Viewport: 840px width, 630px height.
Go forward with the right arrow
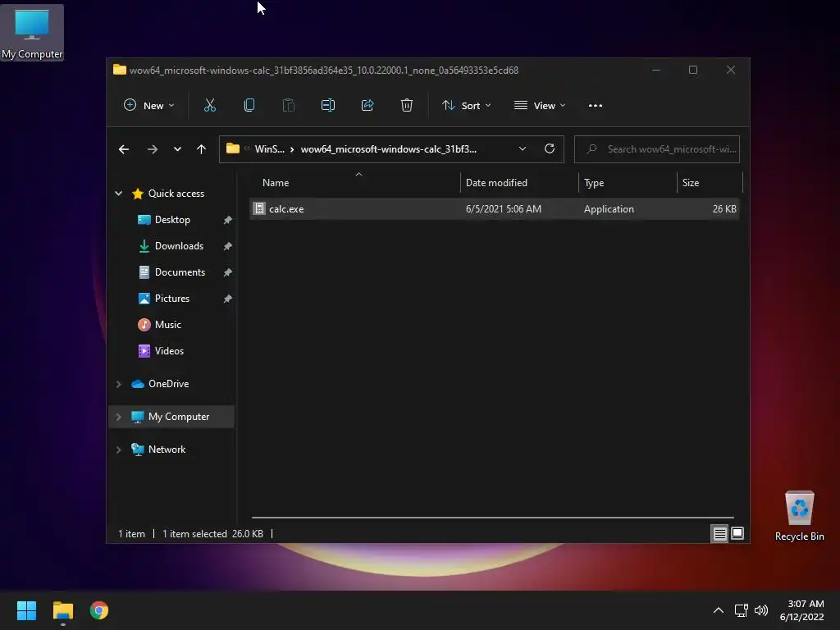click(x=152, y=149)
